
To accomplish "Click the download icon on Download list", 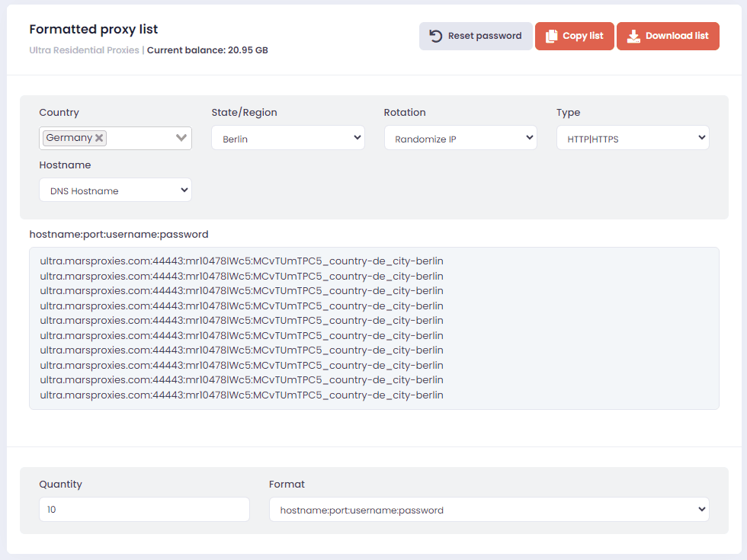I will (633, 36).
